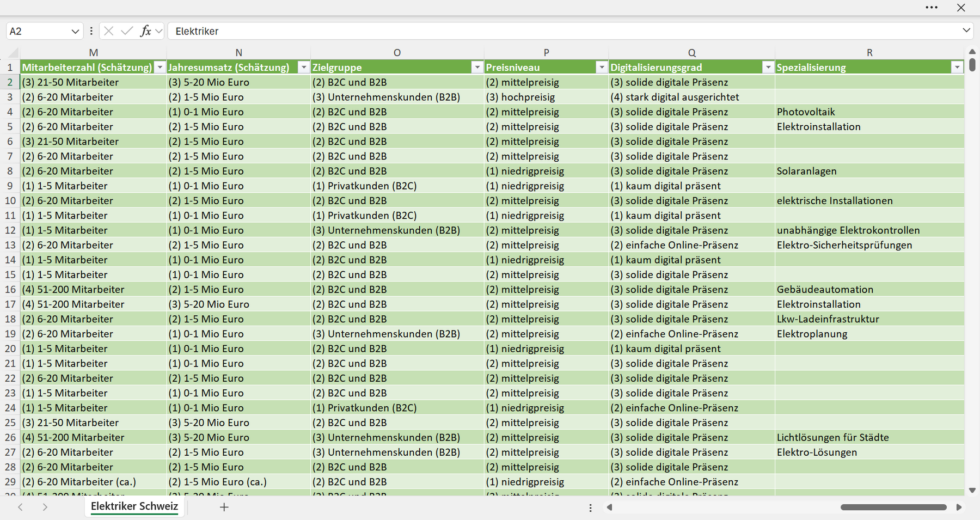
Task: Open the Mitarbeiterzahl (Schätzung) filter dropdown
Action: point(160,68)
